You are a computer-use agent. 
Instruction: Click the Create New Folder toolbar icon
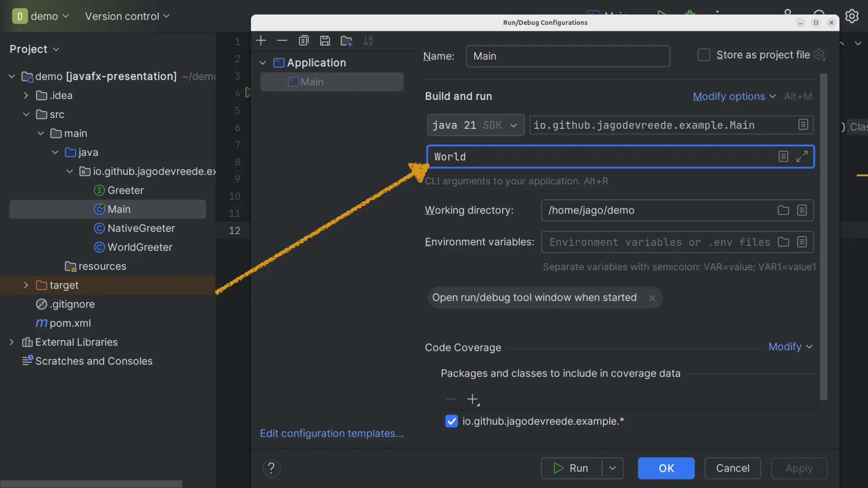click(x=346, y=41)
